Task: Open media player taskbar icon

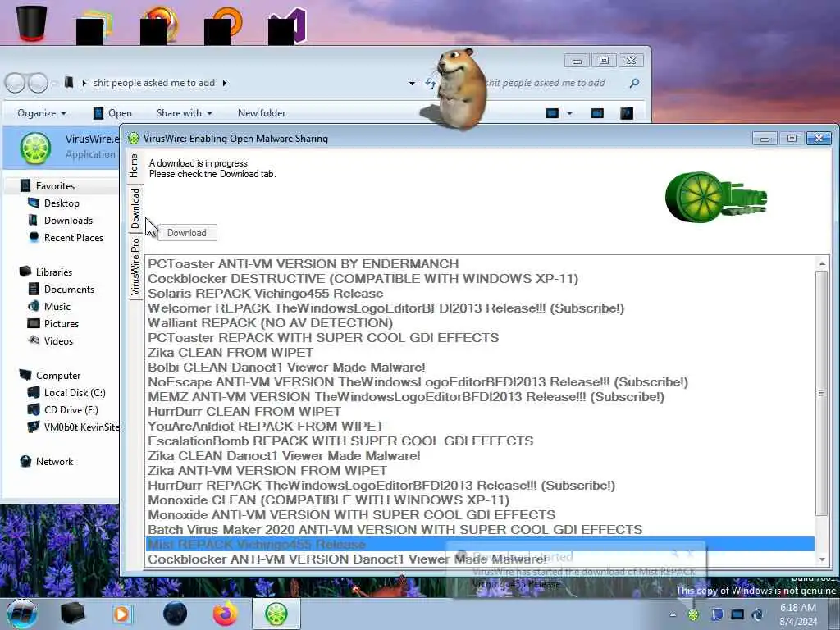Action: point(122,614)
